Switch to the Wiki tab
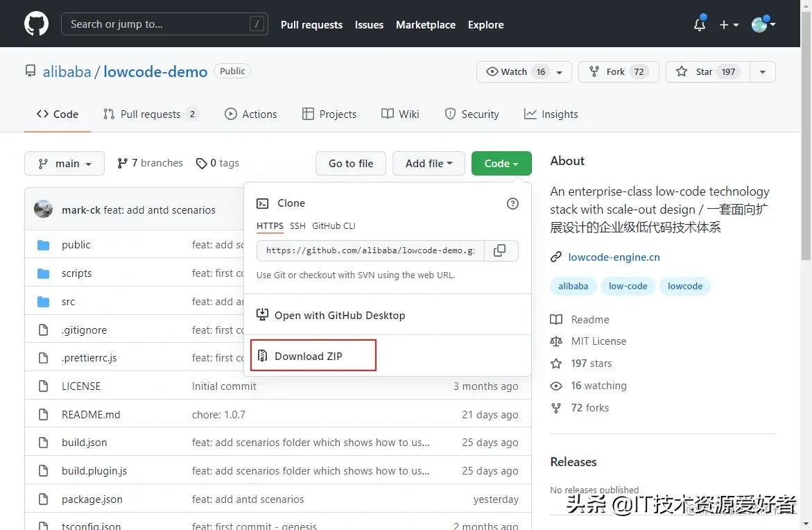Viewport: 812px width, 530px height. tap(400, 114)
